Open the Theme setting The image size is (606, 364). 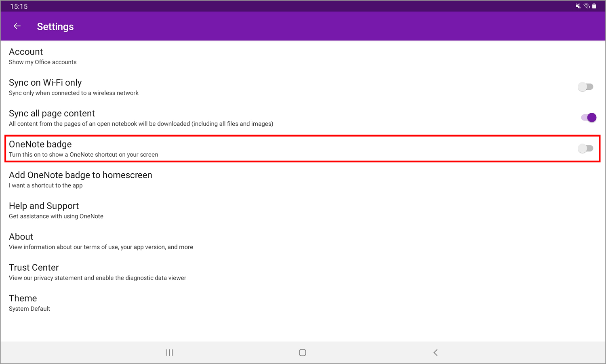(303, 303)
